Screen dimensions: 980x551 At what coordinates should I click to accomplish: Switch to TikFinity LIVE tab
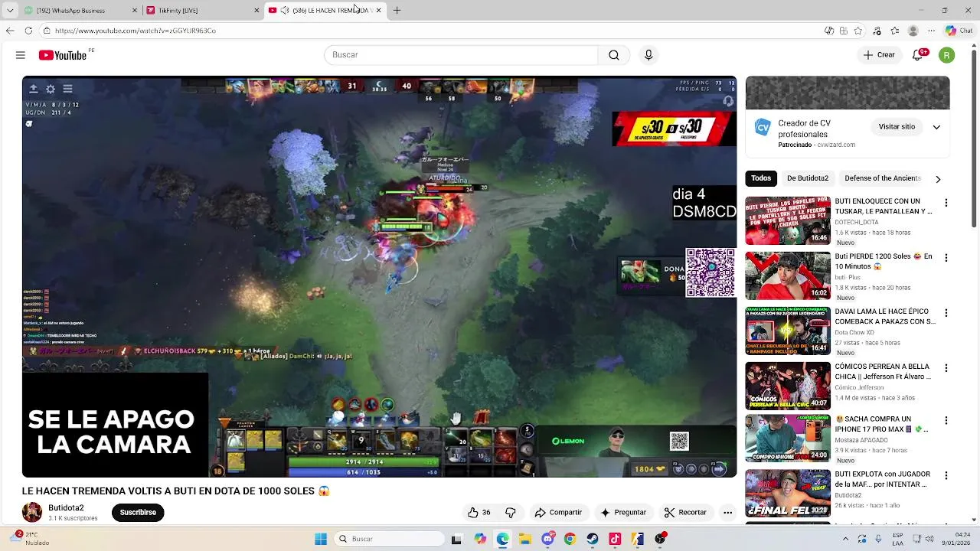coord(203,10)
